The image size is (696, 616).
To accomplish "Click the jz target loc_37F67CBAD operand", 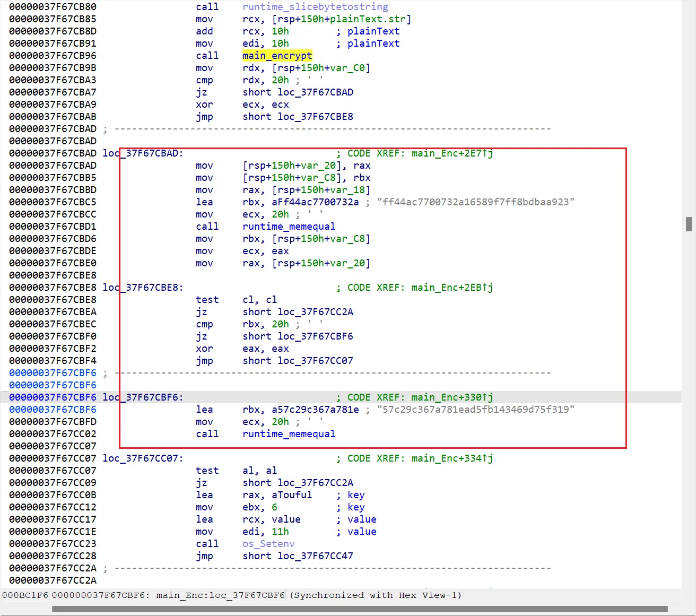I will [315, 92].
